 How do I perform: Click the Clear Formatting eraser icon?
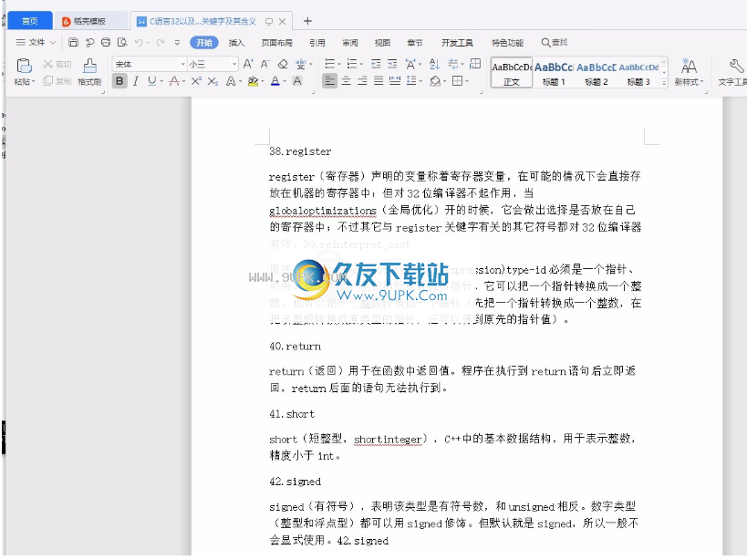pyautogui.click(x=283, y=64)
